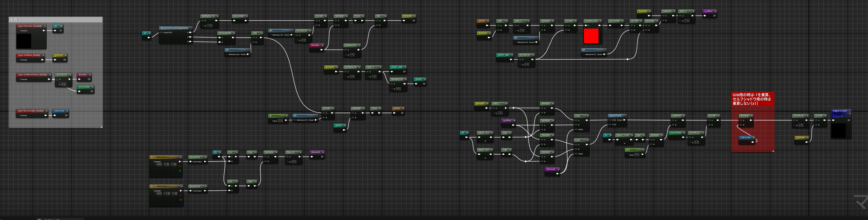This screenshot has width=868, height=220.
Task: Click Float3 (V3) input pin of BreakOutFloat3Components
Action: tap(162, 33)
